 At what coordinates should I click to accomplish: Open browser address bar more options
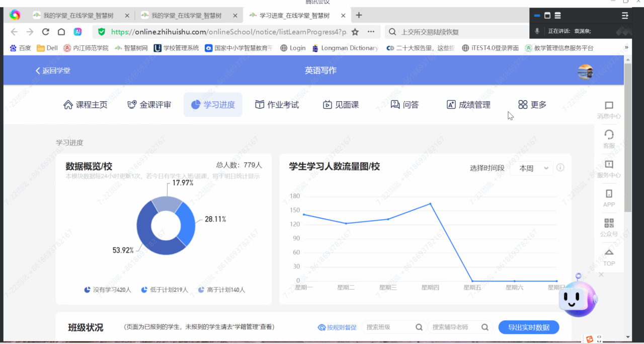(x=371, y=32)
